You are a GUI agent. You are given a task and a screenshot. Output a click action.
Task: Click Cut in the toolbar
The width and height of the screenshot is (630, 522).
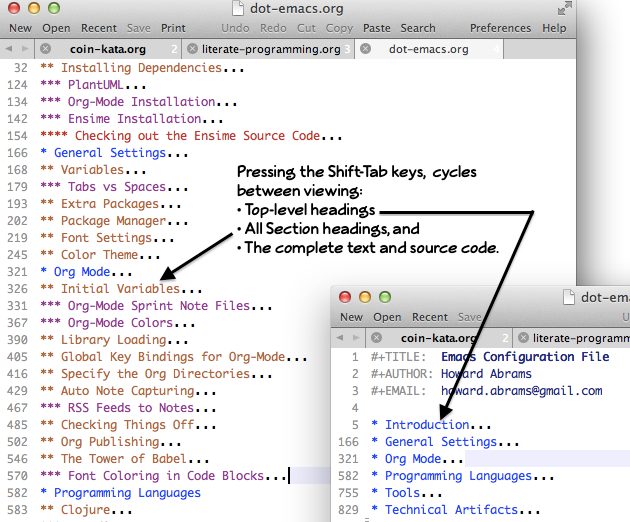point(306,28)
